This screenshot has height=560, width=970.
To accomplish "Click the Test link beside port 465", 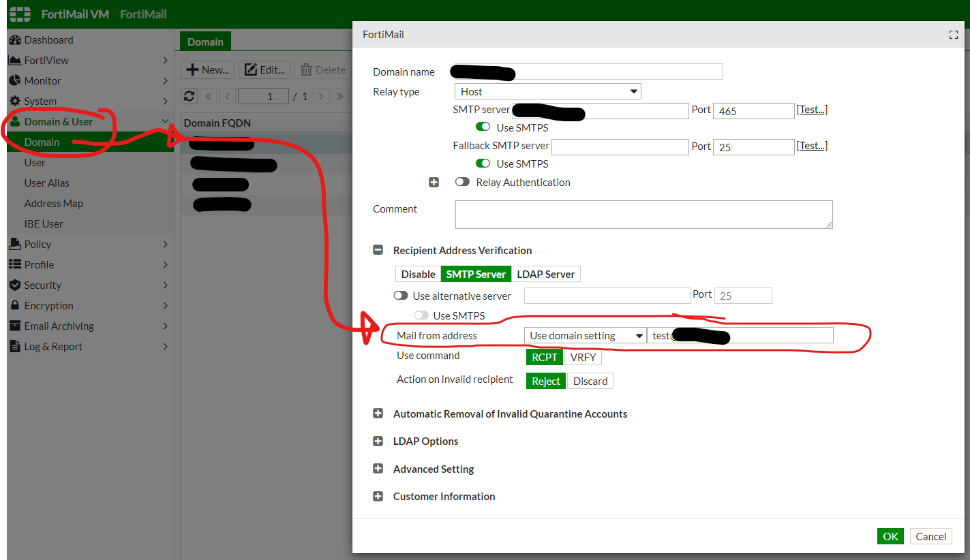I will click(812, 110).
